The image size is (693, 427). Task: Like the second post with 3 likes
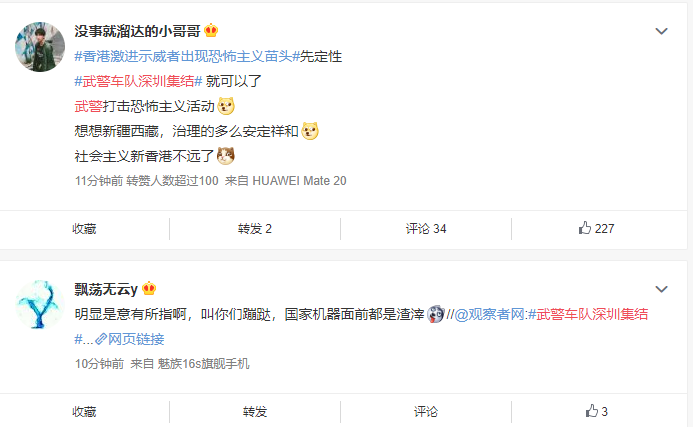pyautogui.click(x=596, y=411)
